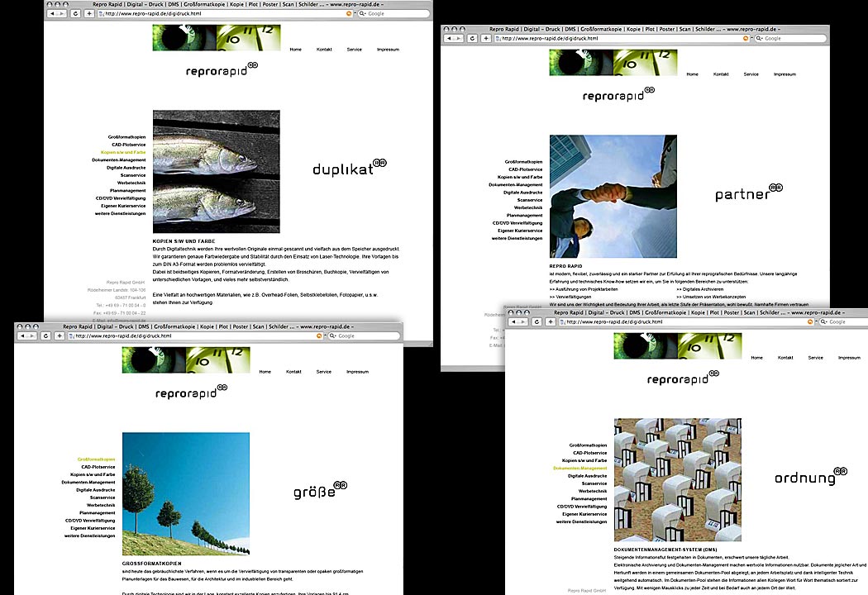The image size is (868, 595).
Task: Open the Google search magnifier dropdown in the duplikat window
Action: click(360, 14)
